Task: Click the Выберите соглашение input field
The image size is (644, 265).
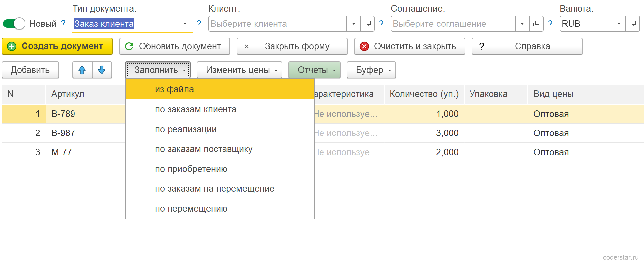Action: (x=453, y=24)
